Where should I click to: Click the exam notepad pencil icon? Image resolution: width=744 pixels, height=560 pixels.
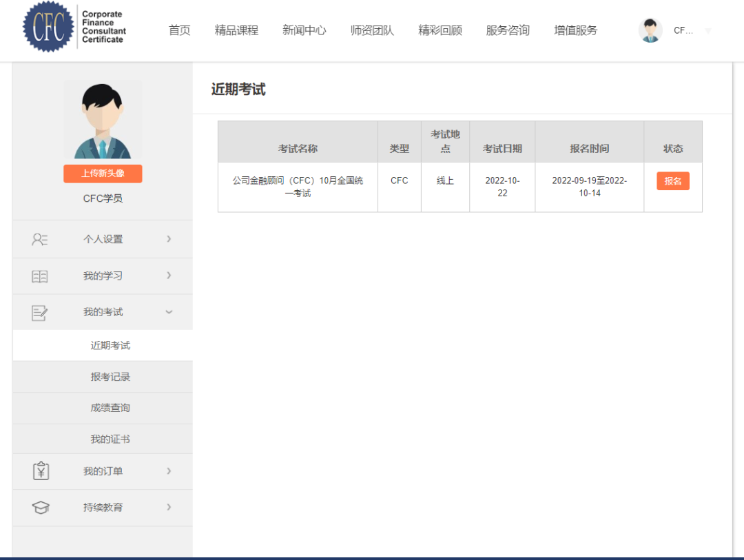(40, 313)
